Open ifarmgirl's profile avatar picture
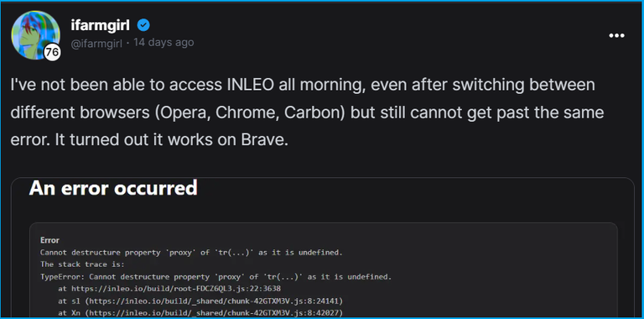The width and height of the screenshot is (644, 319). tap(36, 35)
